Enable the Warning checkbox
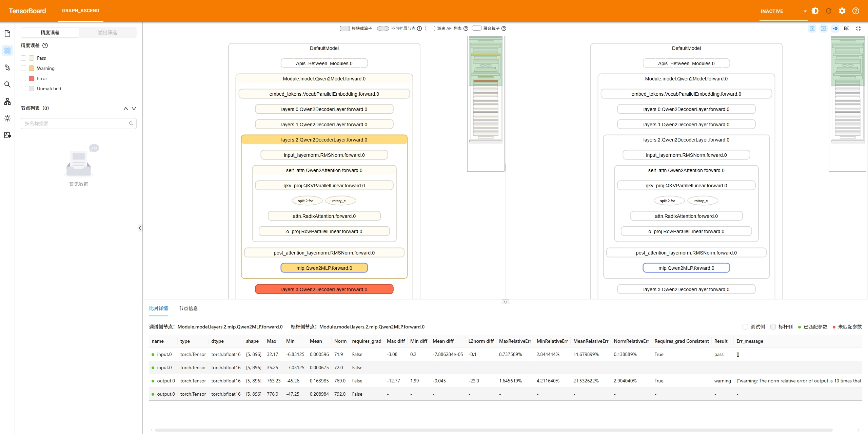 [x=23, y=68]
